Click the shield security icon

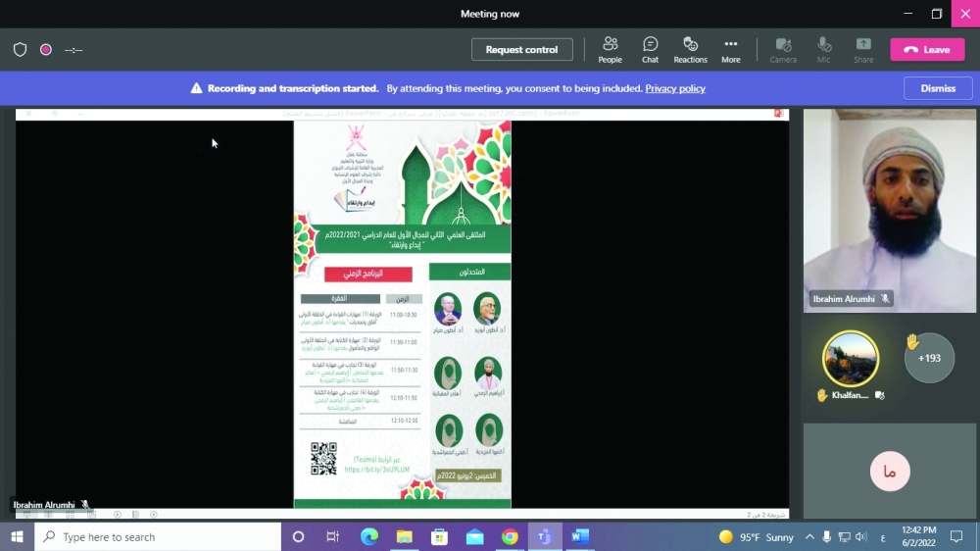[x=20, y=49]
